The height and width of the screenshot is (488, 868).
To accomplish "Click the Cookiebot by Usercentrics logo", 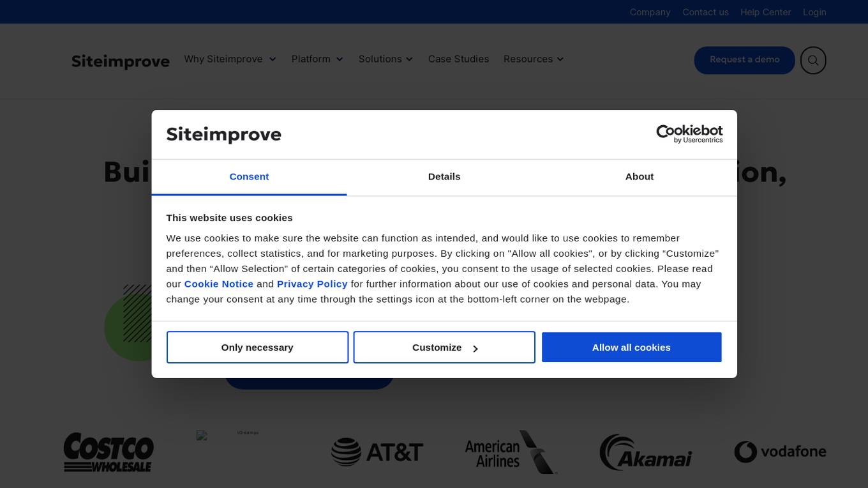I will click(689, 133).
